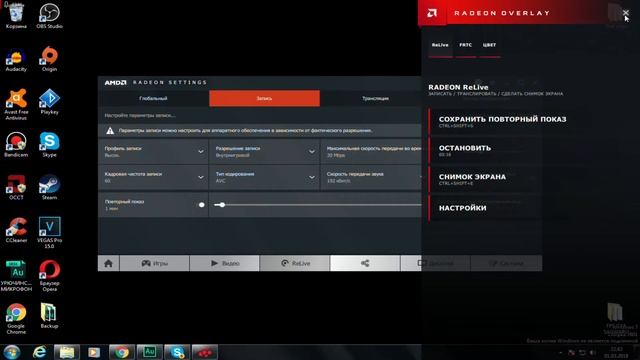
Task: Open the ReLive section in bottom bar
Action: coord(295,263)
